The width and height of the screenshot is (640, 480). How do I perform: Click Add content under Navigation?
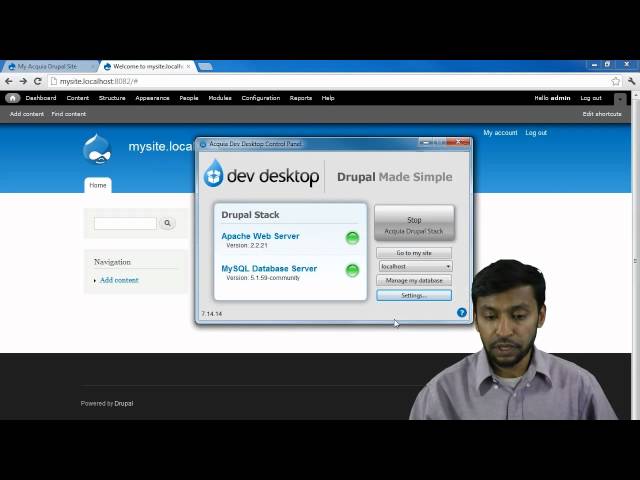click(119, 280)
